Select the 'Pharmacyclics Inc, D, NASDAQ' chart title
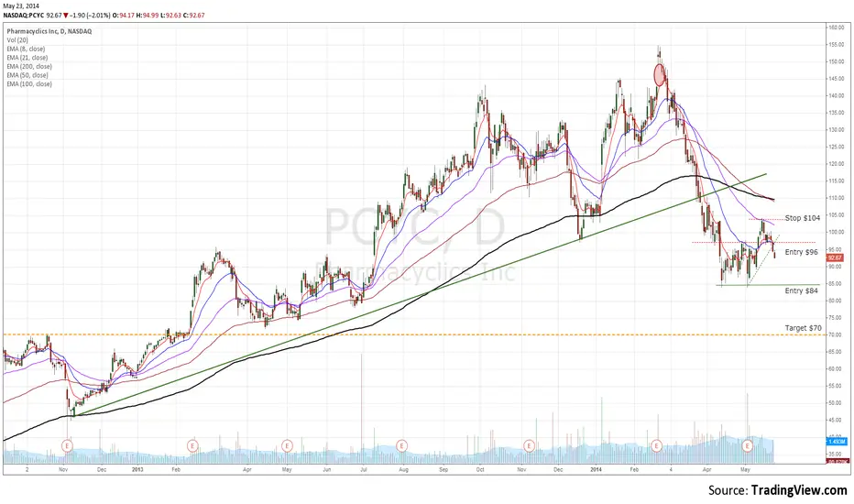This screenshot has height=504, width=854. pyautogui.click(x=49, y=31)
